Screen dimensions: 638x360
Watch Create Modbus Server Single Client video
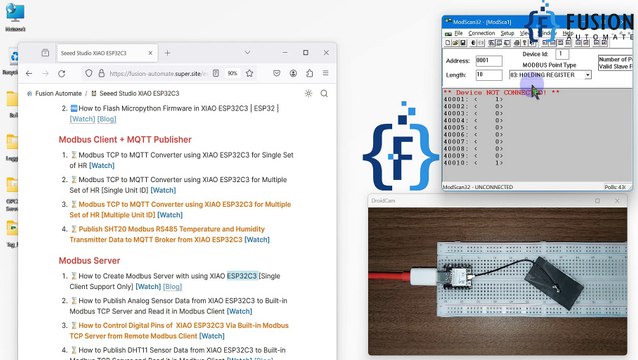148,287
